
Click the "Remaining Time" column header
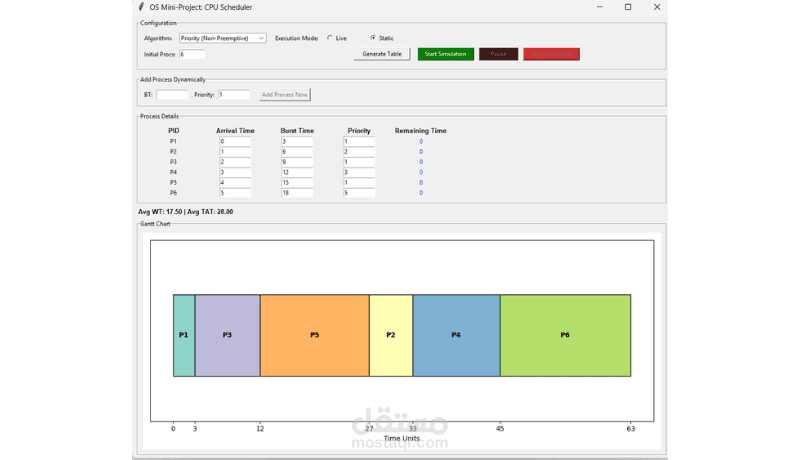[x=420, y=131]
